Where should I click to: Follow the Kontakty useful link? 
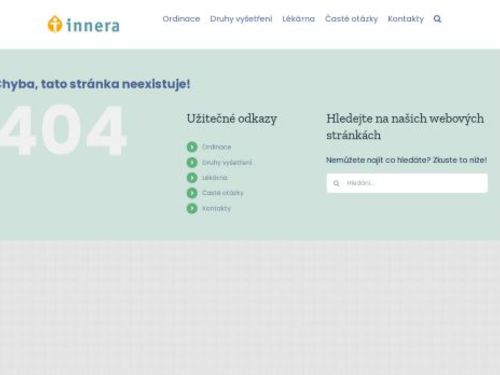click(216, 209)
